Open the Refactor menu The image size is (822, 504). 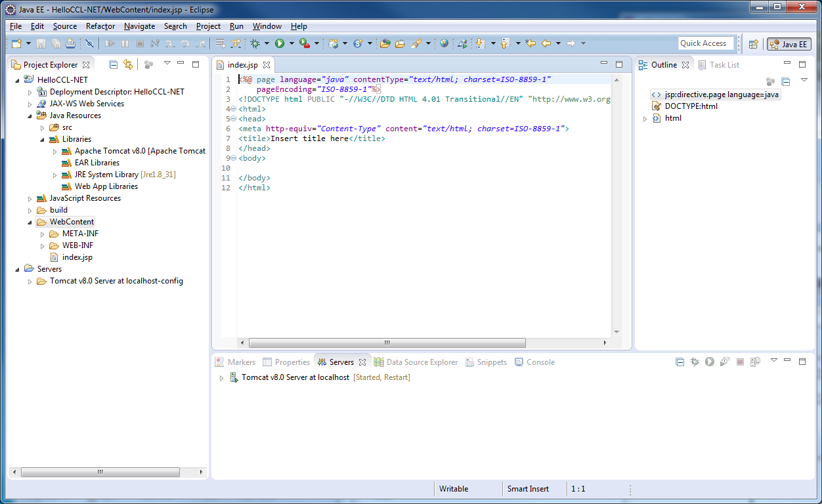click(100, 26)
